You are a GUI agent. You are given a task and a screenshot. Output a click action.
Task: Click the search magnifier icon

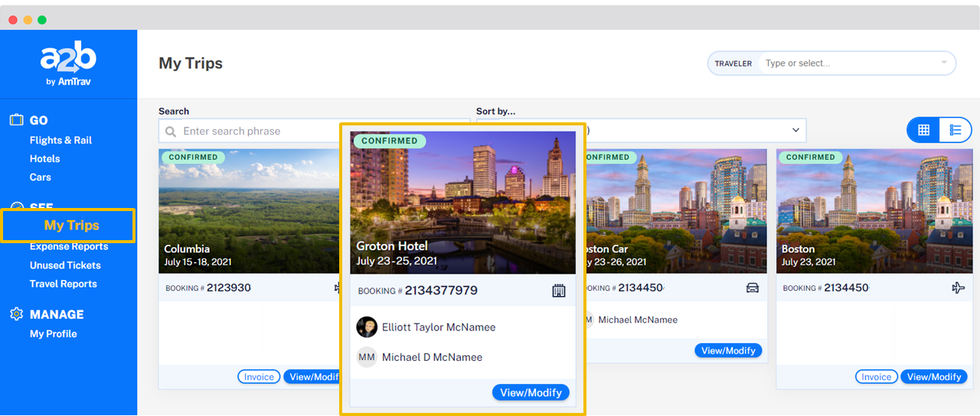(171, 132)
